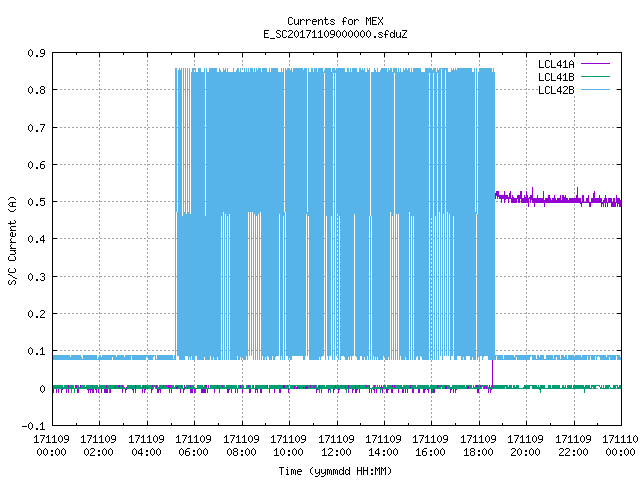This screenshot has width=640, height=480.
Task: Click the 0.3 y-axis tick label
Action: (36, 277)
